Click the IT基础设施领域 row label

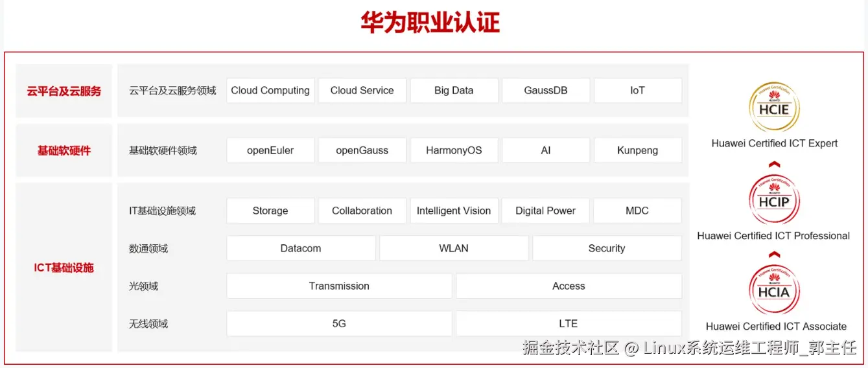[x=162, y=211]
